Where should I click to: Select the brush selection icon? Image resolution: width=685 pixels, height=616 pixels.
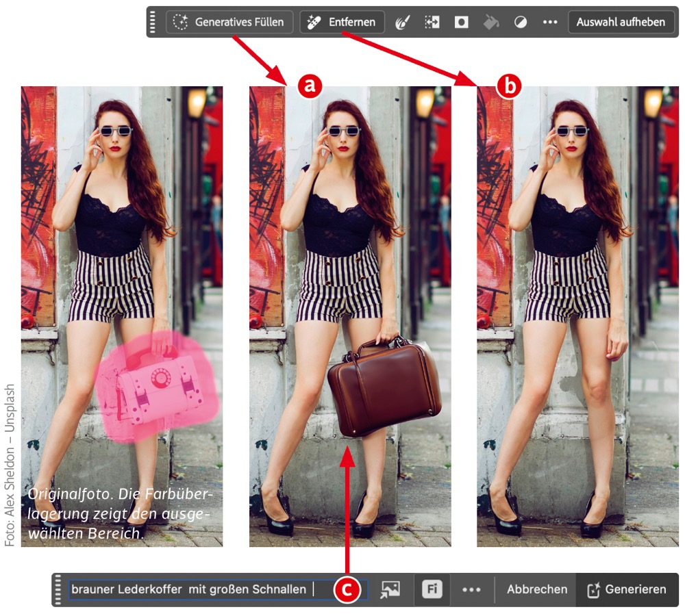point(402,22)
